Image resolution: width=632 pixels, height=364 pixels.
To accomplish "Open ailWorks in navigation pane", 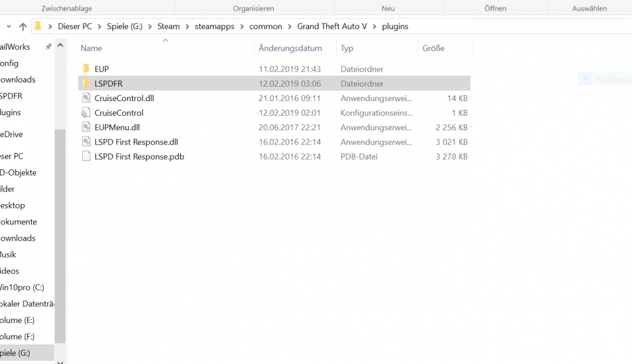I will point(15,47).
